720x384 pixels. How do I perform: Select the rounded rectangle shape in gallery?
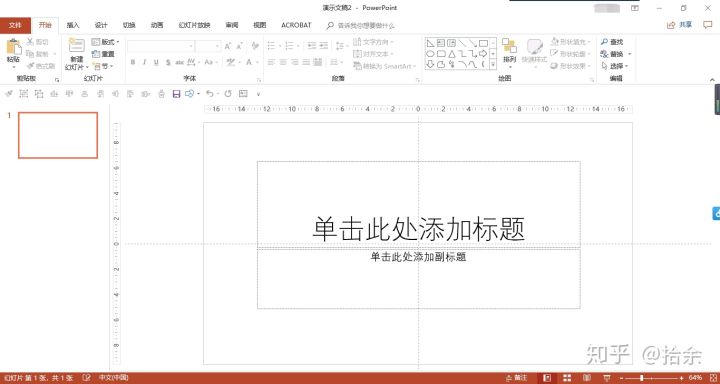point(441,54)
